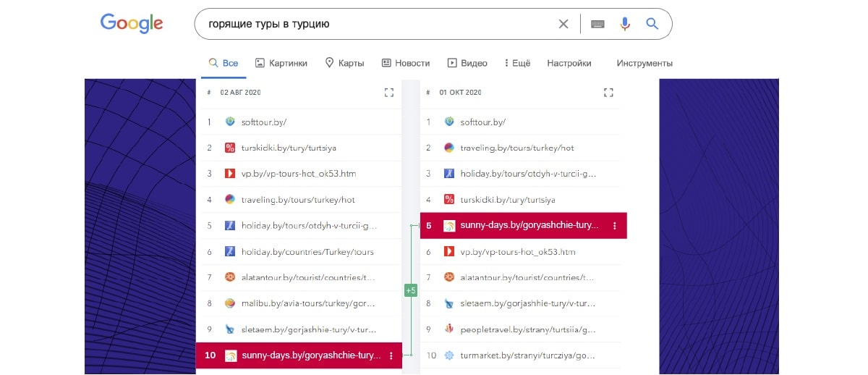
Task: Click malibu.by favicon
Action: point(230,303)
